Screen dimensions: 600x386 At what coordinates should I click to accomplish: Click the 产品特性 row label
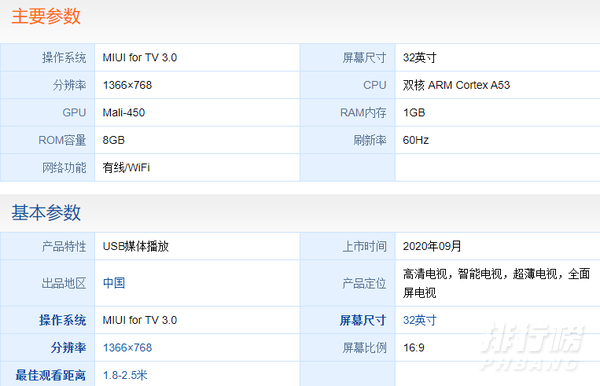(64, 246)
